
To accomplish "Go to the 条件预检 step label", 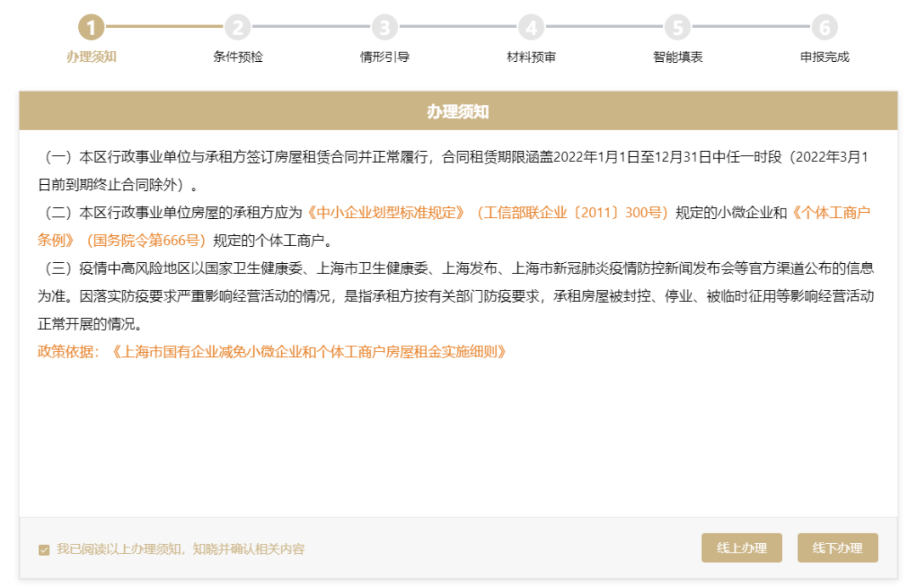I will point(238,57).
